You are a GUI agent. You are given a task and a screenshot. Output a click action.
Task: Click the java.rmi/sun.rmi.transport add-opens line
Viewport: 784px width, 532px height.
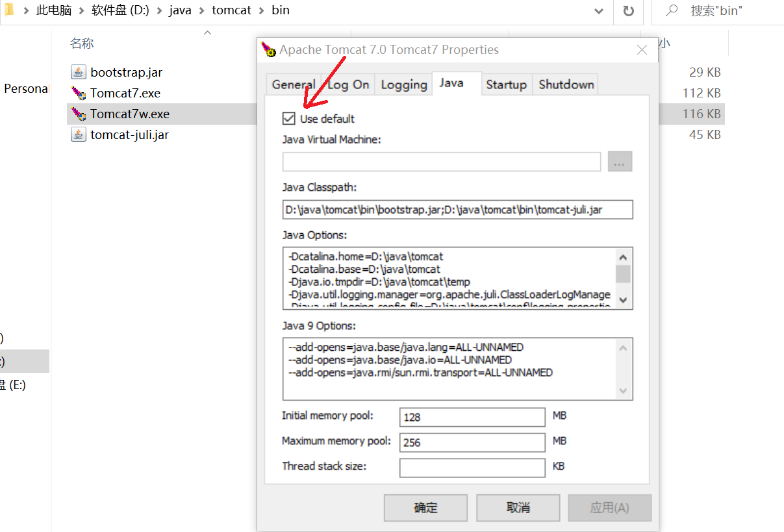[x=420, y=373]
